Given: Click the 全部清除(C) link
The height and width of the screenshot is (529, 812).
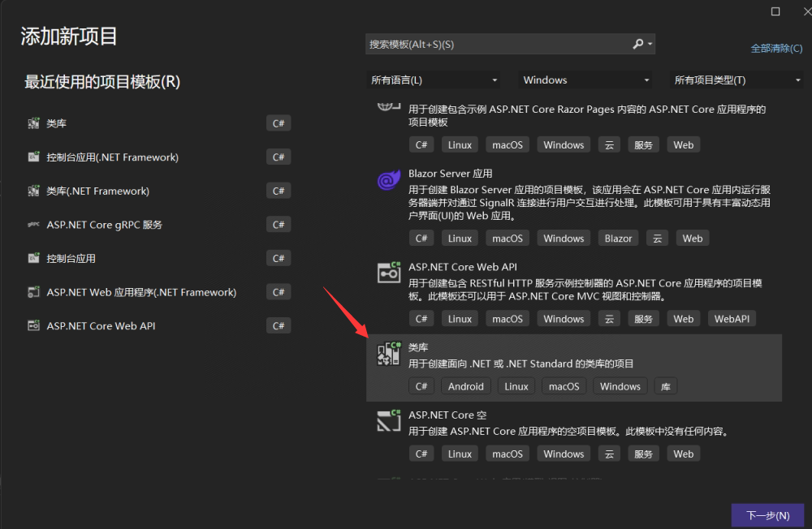Looking at the screenshot, I should click(776, 48).
